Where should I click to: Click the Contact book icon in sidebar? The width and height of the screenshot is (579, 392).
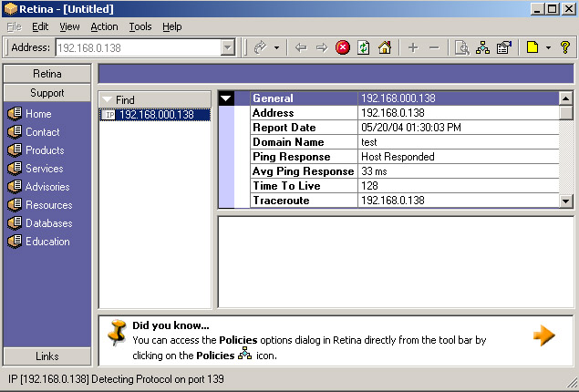(15, 132)
